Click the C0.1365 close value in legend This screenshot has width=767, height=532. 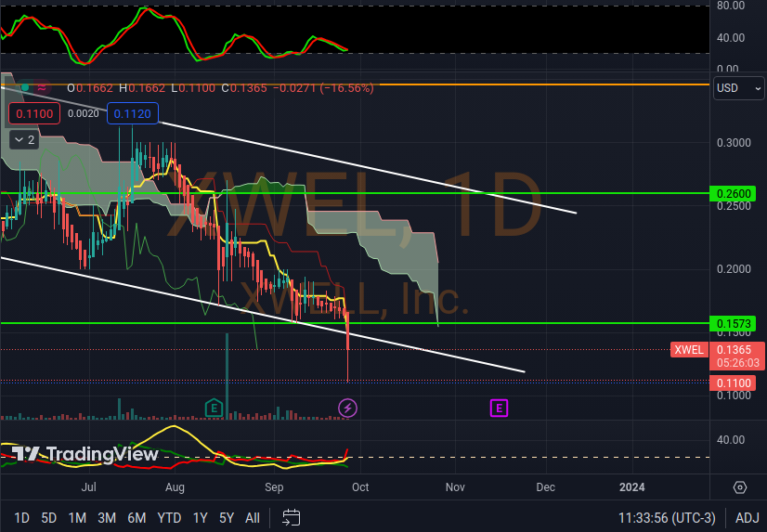click(244, 88)
